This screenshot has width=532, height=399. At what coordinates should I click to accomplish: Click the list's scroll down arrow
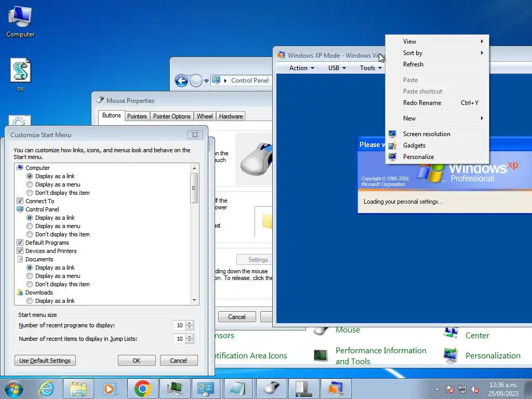(194, 300)
